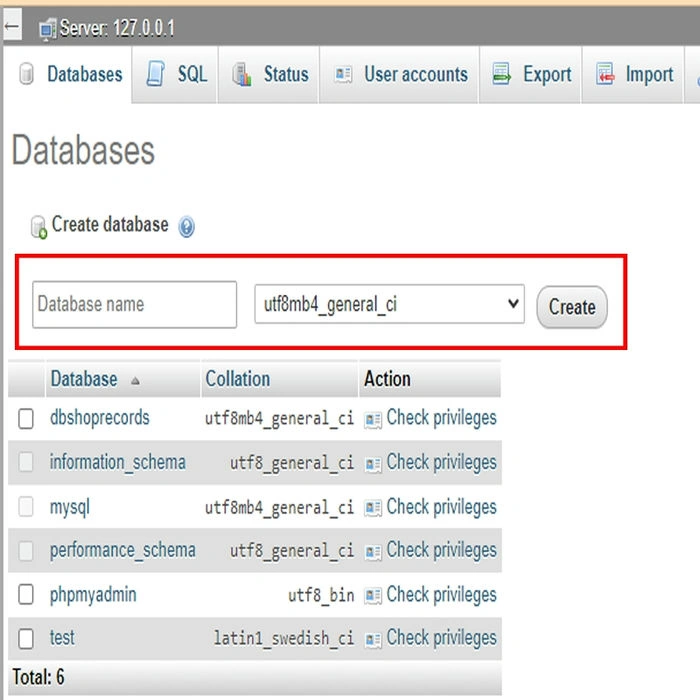Open the phpmyadmin database link
700x700 pixels.
(x=93, y=595)
